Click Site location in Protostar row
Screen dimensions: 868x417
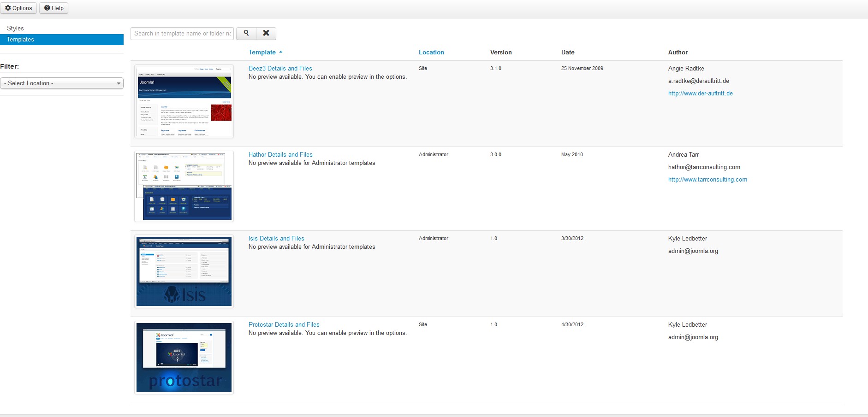[423, 324]
